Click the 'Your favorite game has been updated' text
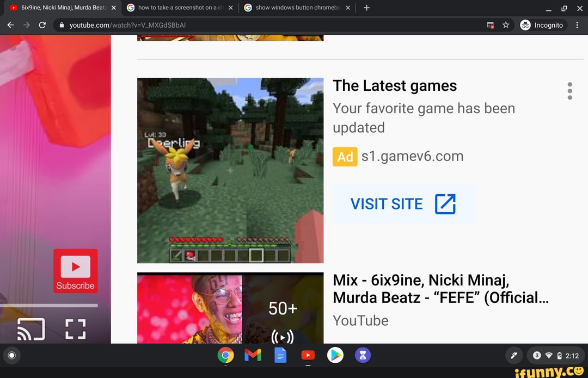The height and width of the screenshot is (378, 588). (424, 118)
